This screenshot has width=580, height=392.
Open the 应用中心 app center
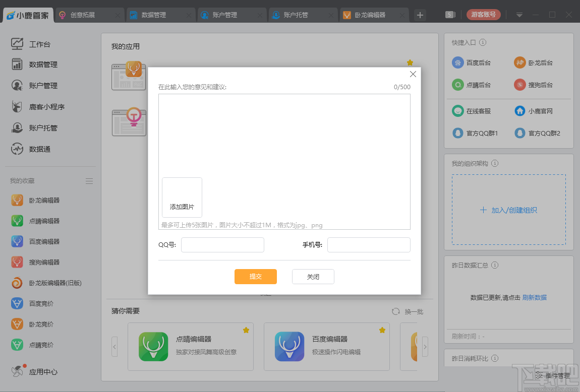click(x=43, y=371)
